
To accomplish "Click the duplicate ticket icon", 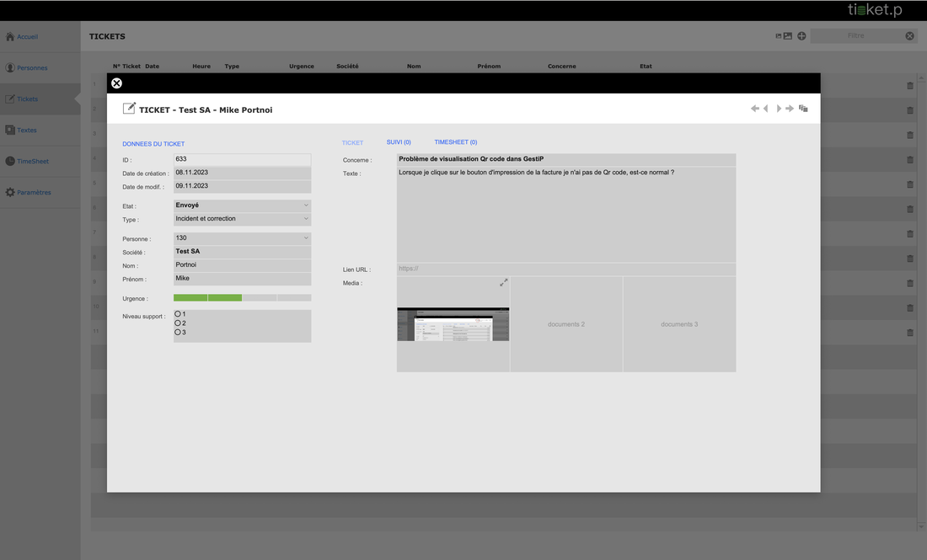I will tap(803, 109).
